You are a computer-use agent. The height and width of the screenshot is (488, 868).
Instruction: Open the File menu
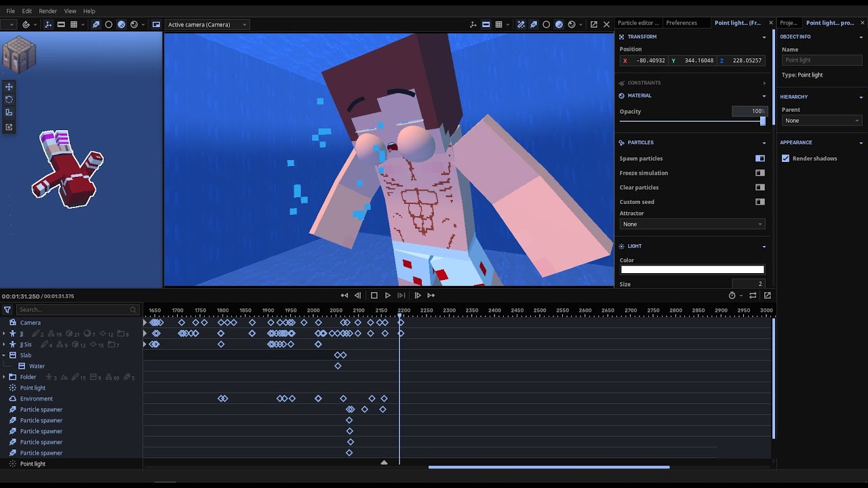coord(10,11)
